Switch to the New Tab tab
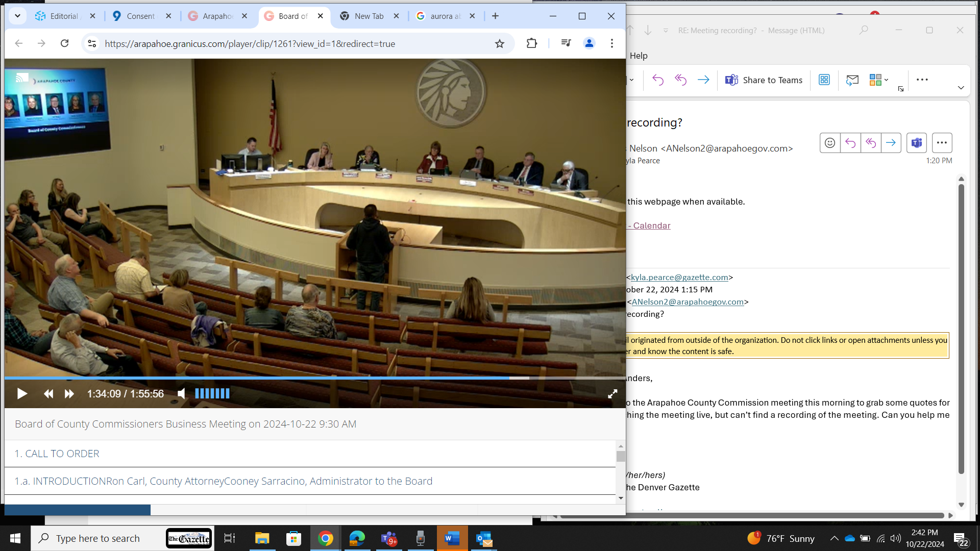The image size is (980, 551). (370, 16)
